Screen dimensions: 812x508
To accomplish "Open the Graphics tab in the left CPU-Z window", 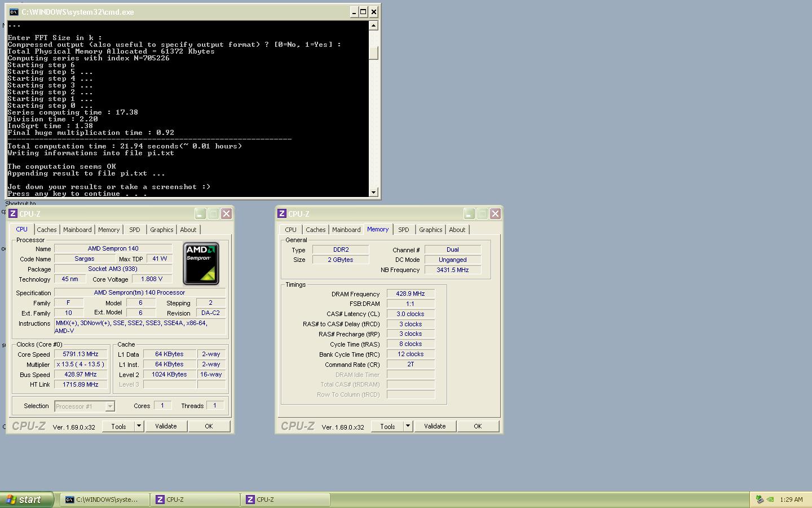I will click(162, 230).
